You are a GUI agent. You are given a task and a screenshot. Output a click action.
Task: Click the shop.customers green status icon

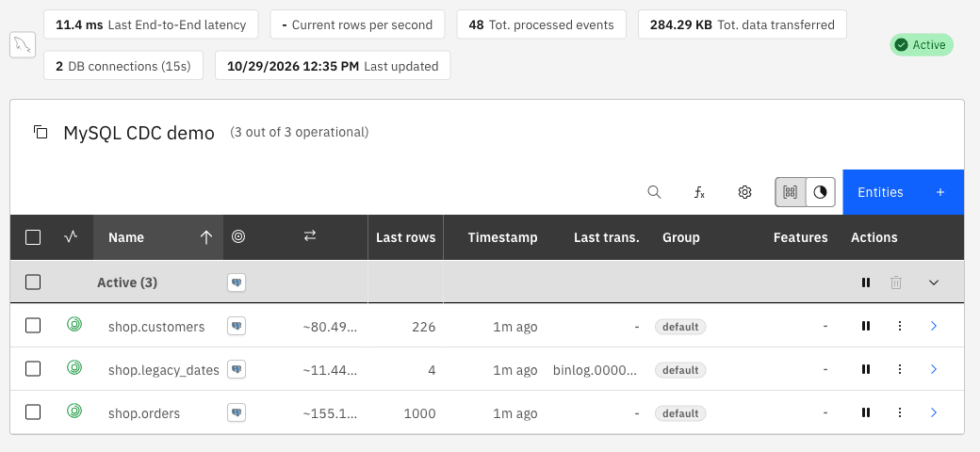coord(74,324)
